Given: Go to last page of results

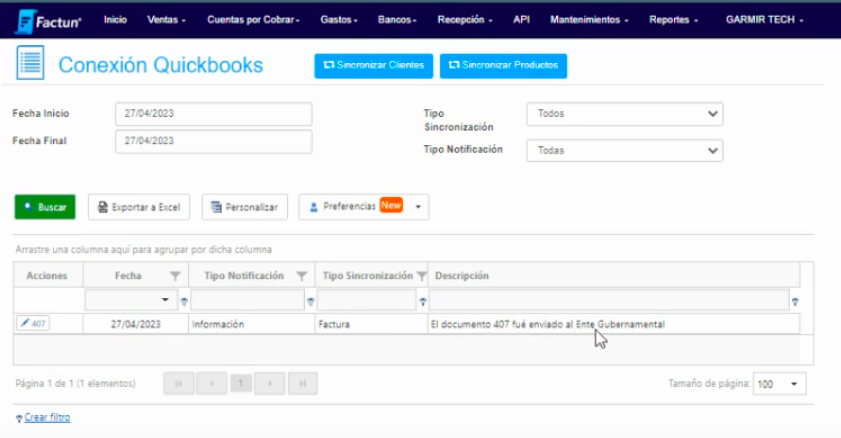Looking at the screenshot, I should coord(303,383).
